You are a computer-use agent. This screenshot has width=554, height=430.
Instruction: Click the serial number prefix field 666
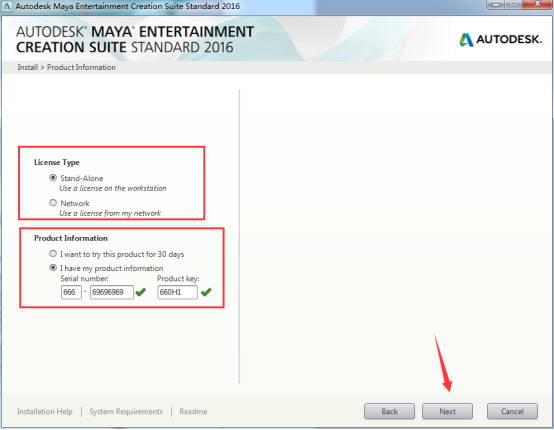point(71,292)
